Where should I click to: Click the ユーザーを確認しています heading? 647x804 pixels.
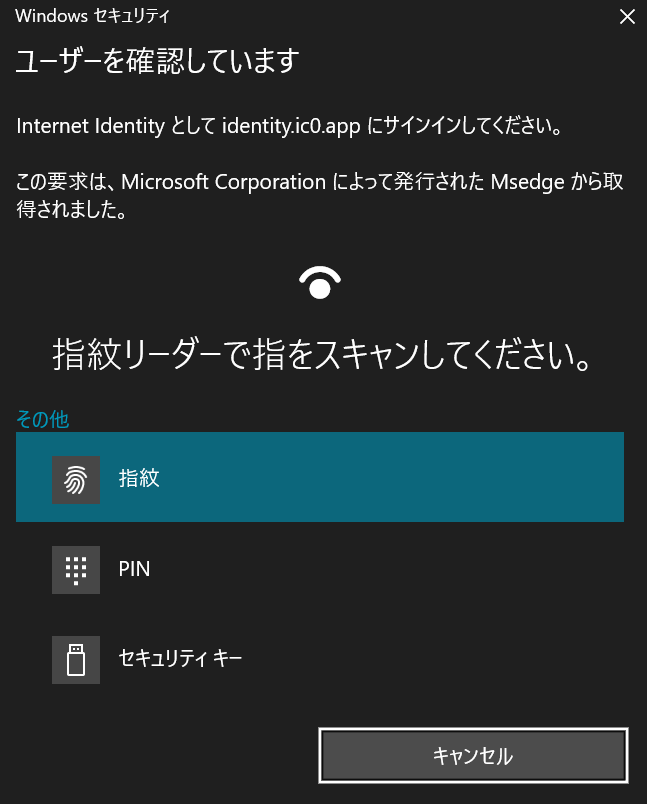157,61
